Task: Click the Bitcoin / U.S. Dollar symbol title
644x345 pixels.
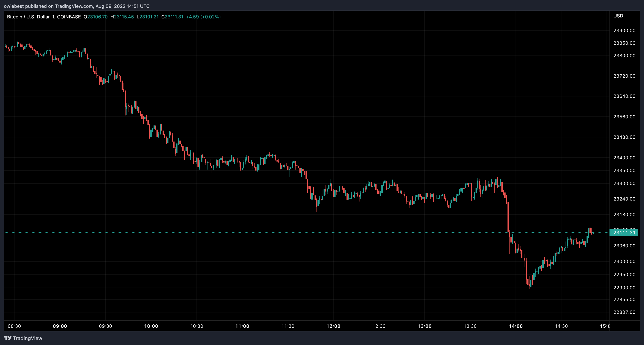Action: [28, 17]
